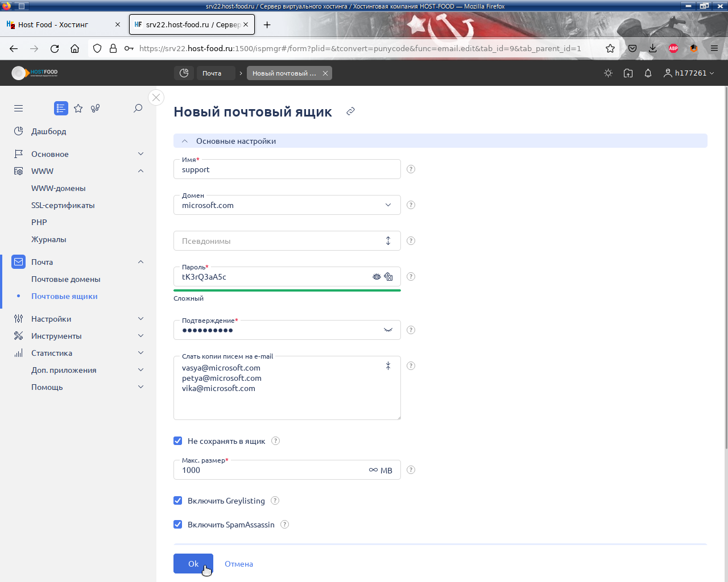Show help for Подтверждение field
The image size is (728, 582).
click(x=411, y=330)
